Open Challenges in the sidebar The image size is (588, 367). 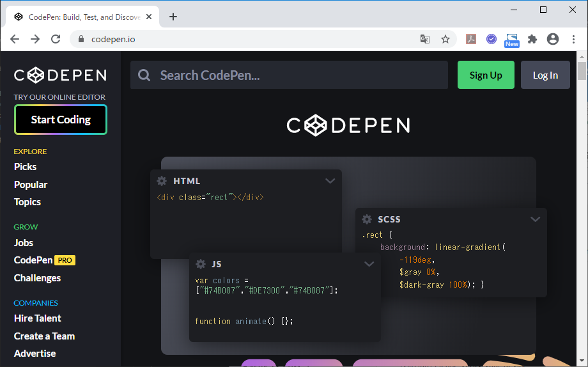click(x=37, y=278)
